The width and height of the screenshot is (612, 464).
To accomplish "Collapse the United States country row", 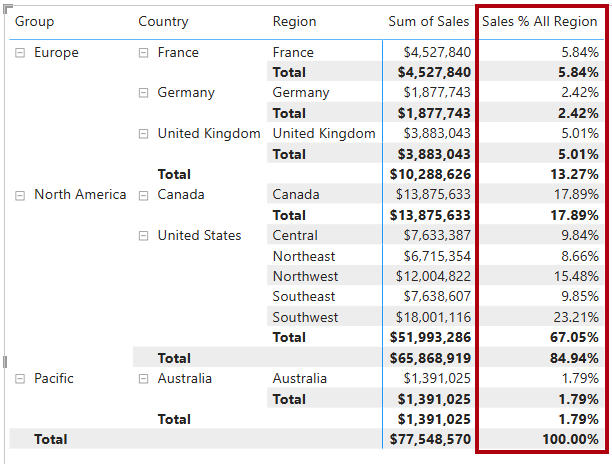I will pyautogui.click(x=144, y=236).
